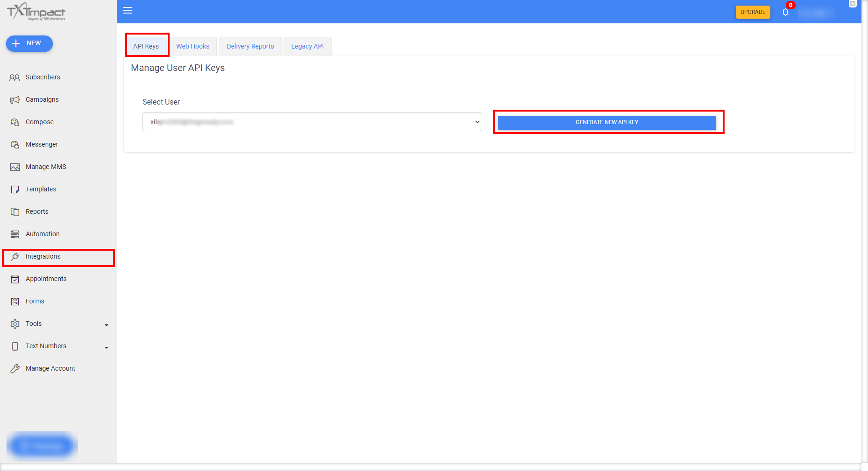868x471 pixels.
Task: Click the Manage Account wrench icon
Action: [x=15, y=369]
